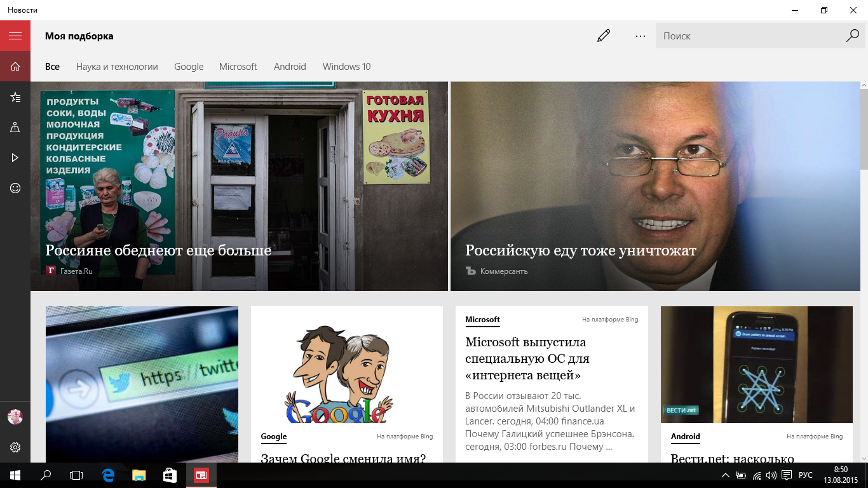Open Settings gear in sidebar
868x488 pixels.
pos(15,447)
